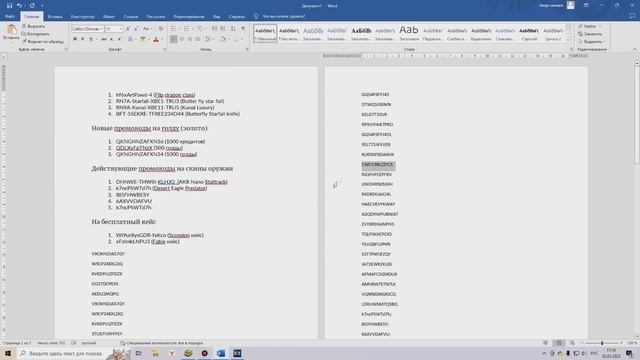Center the text
This screenshot has height=360, width=640.
(182, 39)
